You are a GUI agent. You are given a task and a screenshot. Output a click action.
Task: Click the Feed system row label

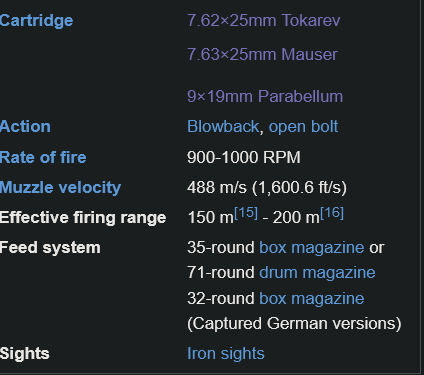point(50,248)
